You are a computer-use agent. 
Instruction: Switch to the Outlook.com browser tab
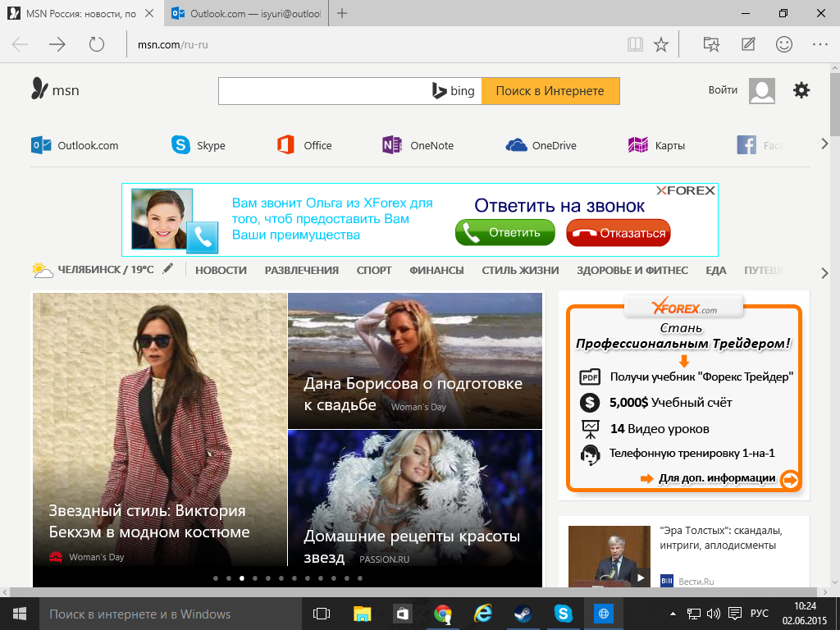[246, 14]
